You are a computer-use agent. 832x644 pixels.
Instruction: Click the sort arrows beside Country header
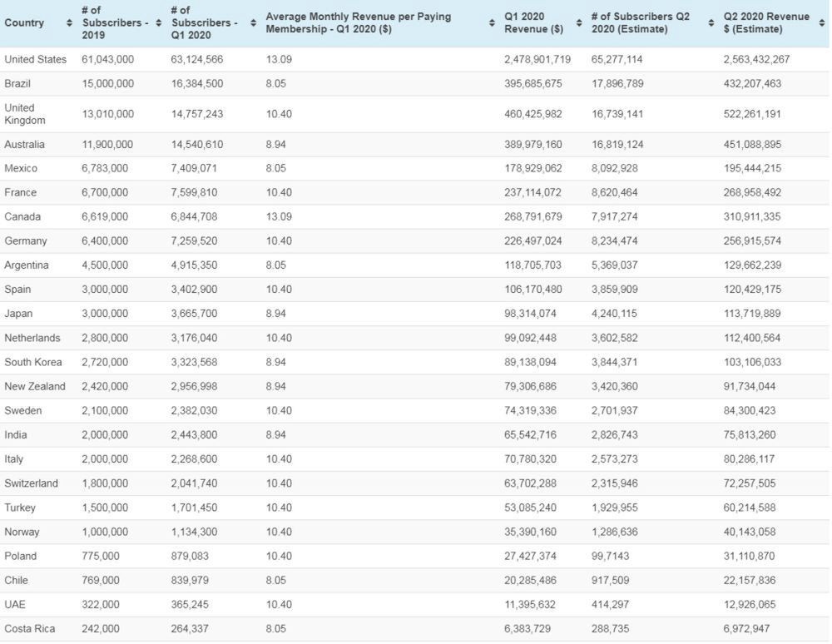pos(69,22)
